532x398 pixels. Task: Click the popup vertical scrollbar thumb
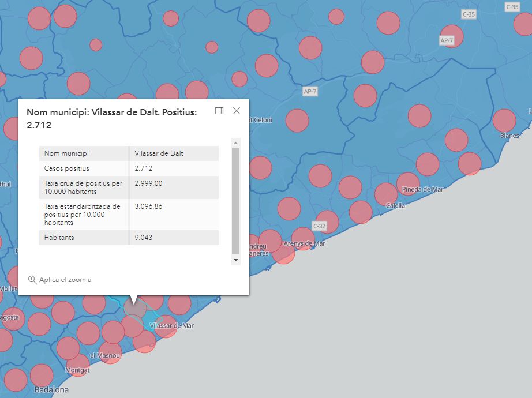pos(235,201)
